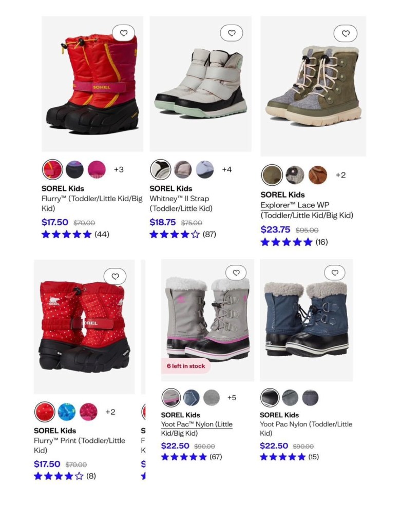
Task: Save Explorer Lace WP boot via heart
Action: point(346,33)
